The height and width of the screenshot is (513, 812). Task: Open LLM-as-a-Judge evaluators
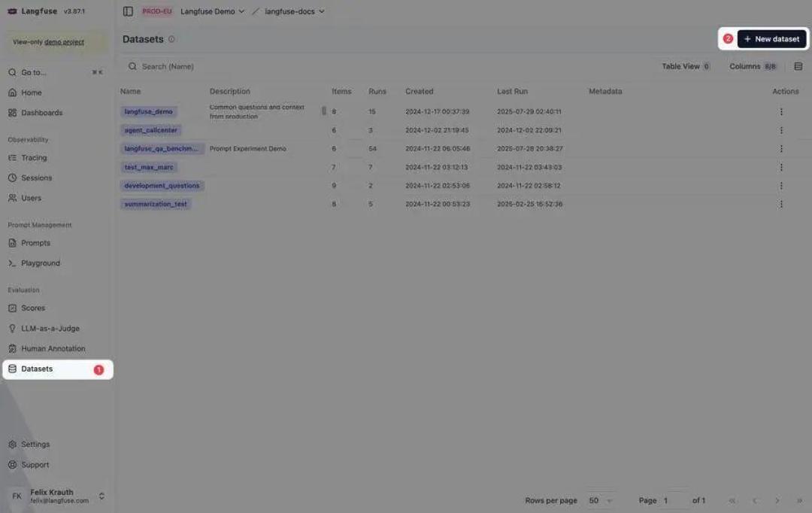tap(56, 329)
